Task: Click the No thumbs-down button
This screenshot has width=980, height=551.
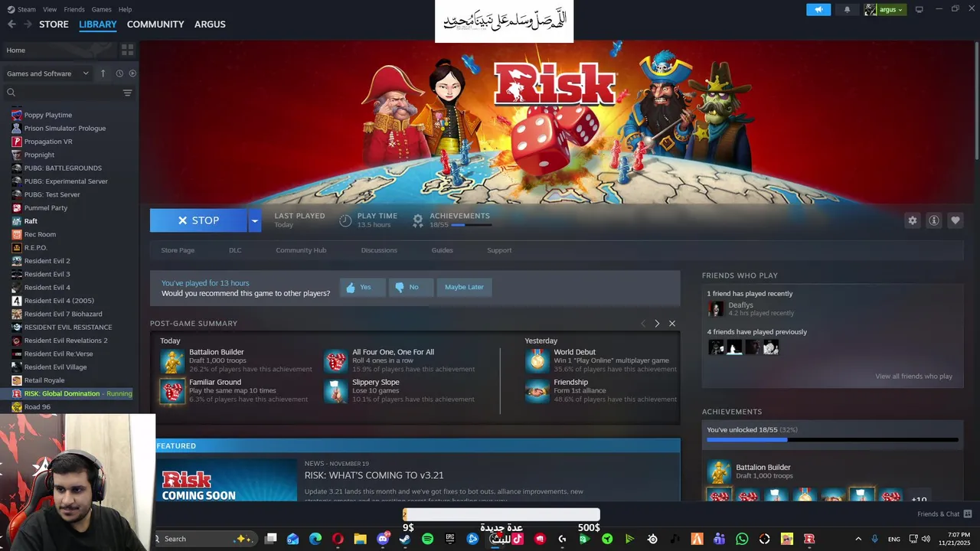Action: 410,287
